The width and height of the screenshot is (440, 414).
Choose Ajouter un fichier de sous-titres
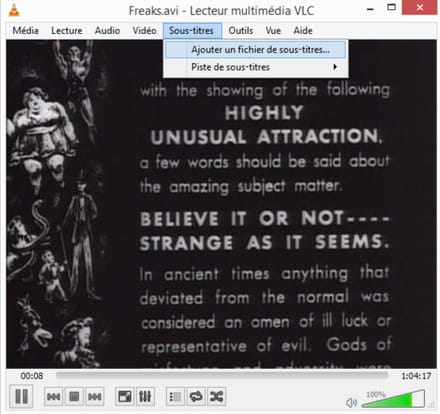(x=256, y=50)
